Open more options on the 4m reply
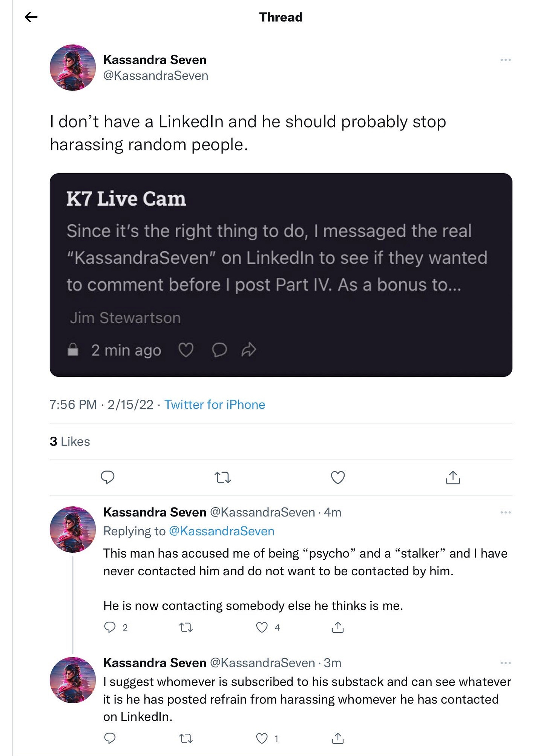The height and width of the screenshot is (756, 549). pyautogui.click(x=505, y=512)
